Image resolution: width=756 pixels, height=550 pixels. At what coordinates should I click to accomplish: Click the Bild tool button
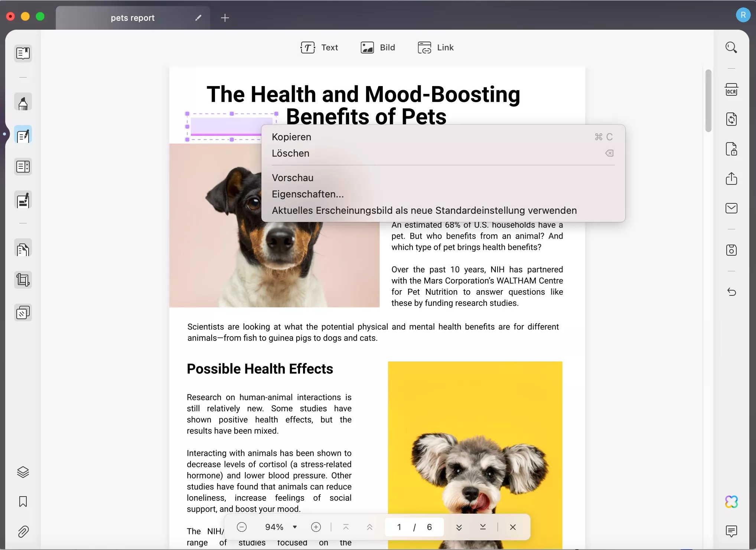[378, 48]
